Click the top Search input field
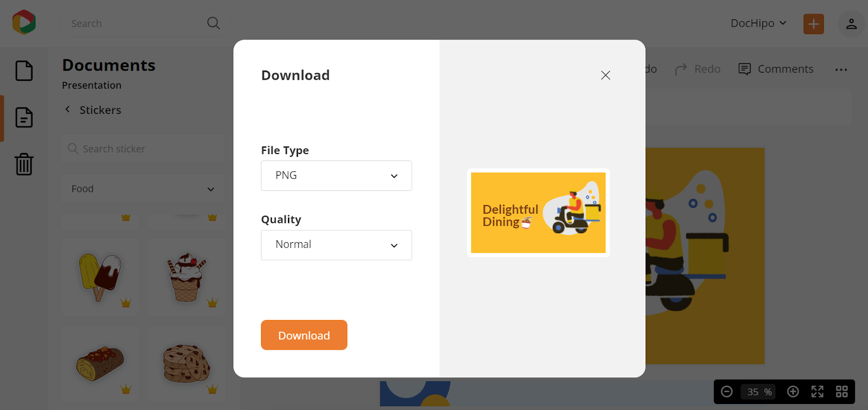This screenshot has width=868, height=410. [144, 23]
